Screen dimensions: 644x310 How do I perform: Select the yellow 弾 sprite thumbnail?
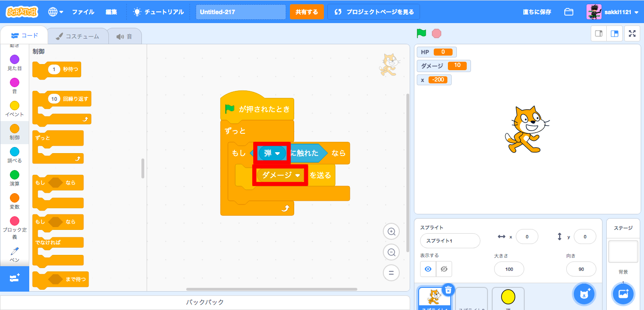508,299
